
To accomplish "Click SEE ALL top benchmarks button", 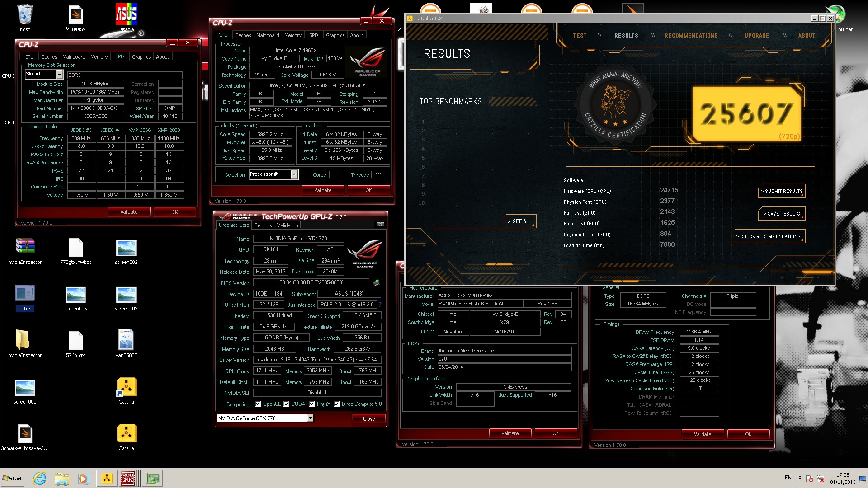I will click(x=519, y=221).
